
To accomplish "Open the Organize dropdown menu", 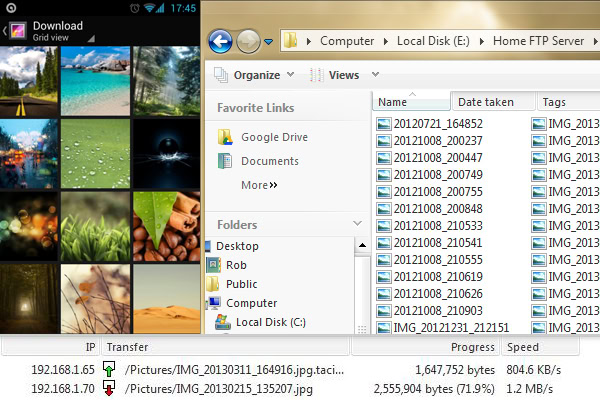I will click(x=256, y=75).
